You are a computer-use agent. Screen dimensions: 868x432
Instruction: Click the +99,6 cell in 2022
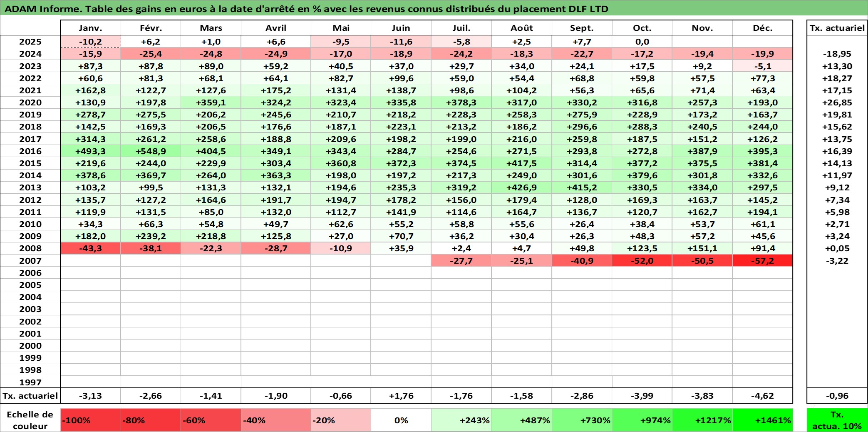point(401,78)
